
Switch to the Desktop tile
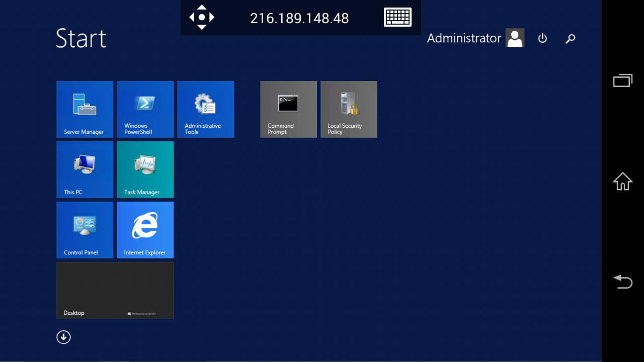pos(115,290)
